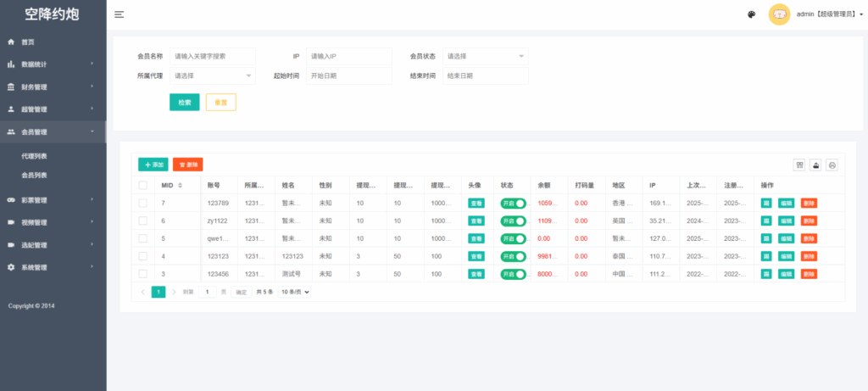Click the small teal icon button in row MID 5
The image size is (868, 391).
pyautogui.click(x=766, y=238)
